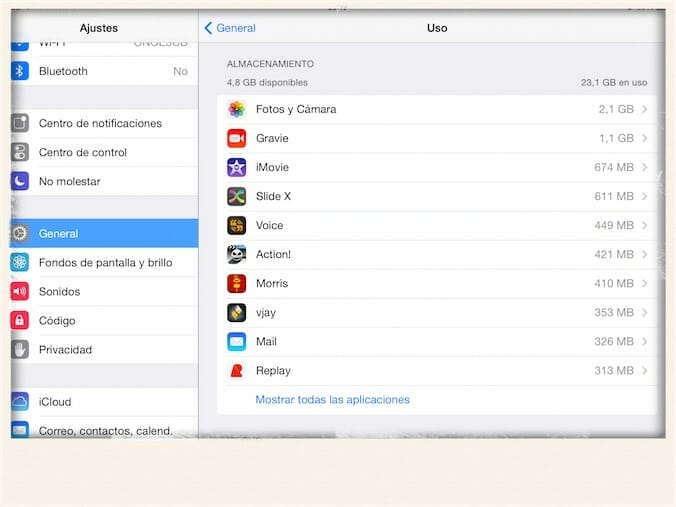Tap the Bluetooth 'No' status text
Image resolution: width=676 pixels, height=507 pixels.
tap(181, 71)
